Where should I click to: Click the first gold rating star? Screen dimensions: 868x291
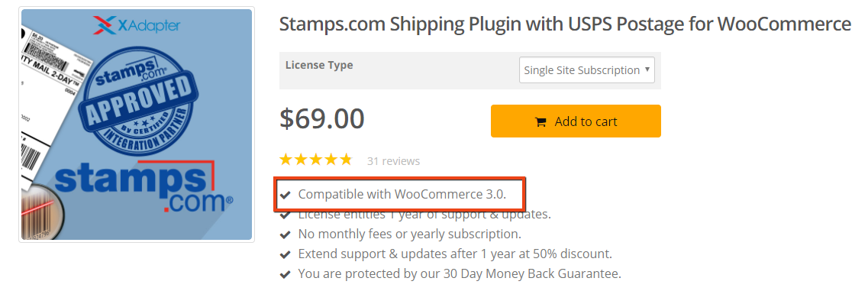click(x=286, y=160)
